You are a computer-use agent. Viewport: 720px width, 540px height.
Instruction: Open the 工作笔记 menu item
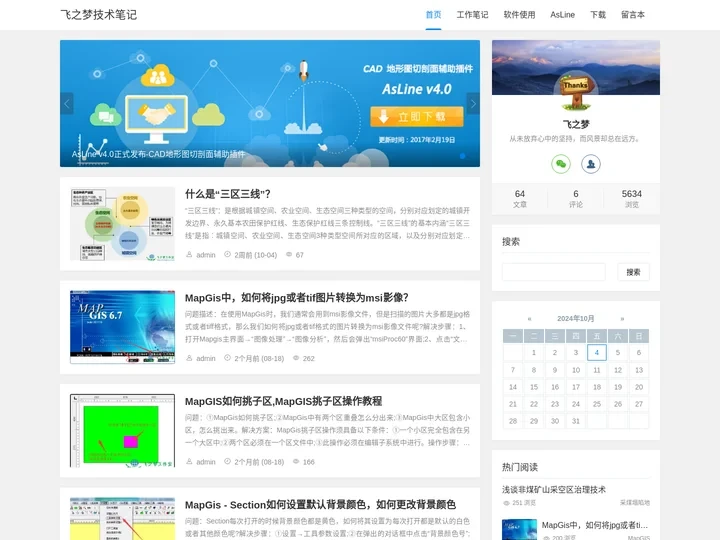[x=472, y=15]
